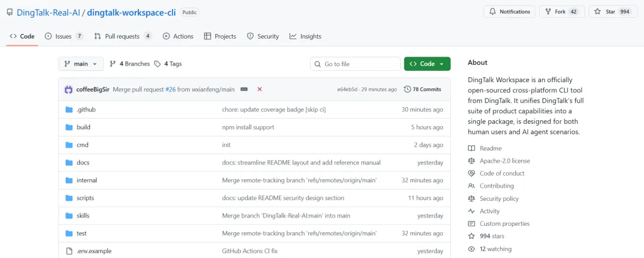Click the folder icon for docs
Image resolution: width=644 pixels, height=258 pixels.
pyautogui.click(x=69, y=163)
